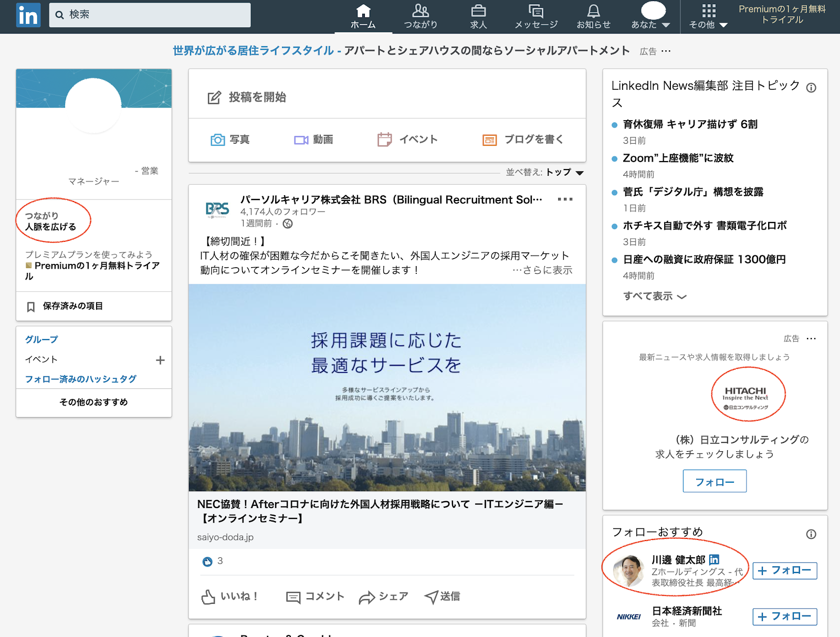Click the post image 採用課題に応じた最適なサービスを

click(x=387, y=388)
